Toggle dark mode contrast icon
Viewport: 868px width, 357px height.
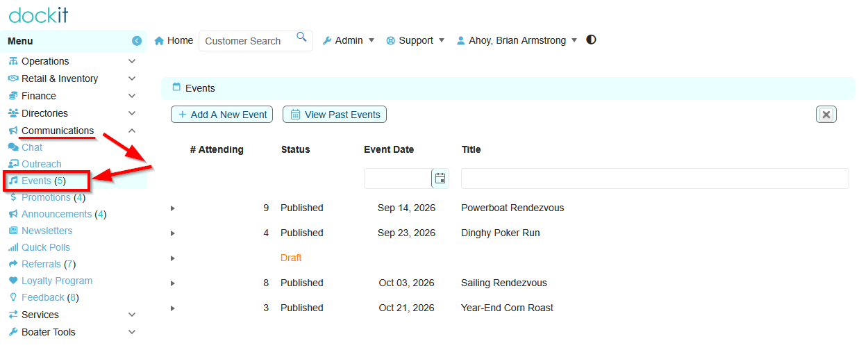tap(591, 40)
